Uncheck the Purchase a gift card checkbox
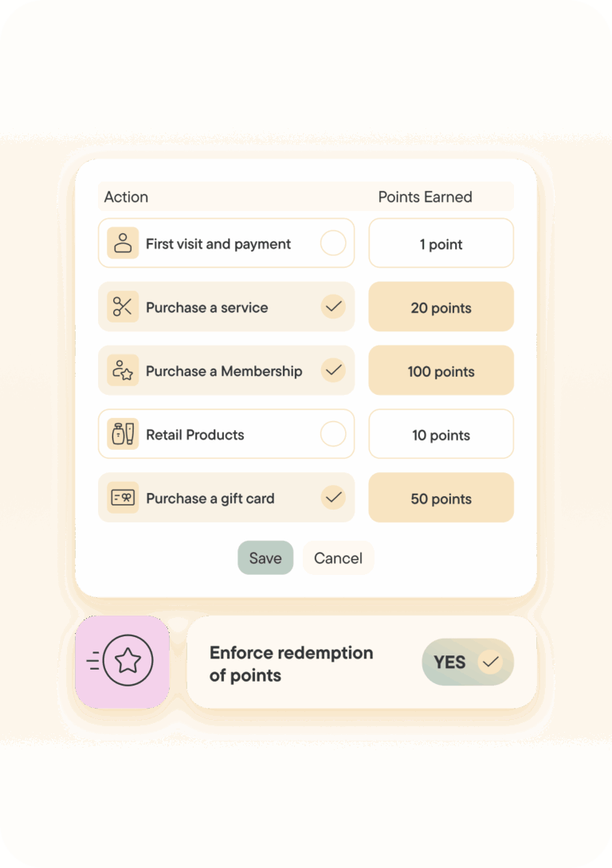 (x=333, y=498)
